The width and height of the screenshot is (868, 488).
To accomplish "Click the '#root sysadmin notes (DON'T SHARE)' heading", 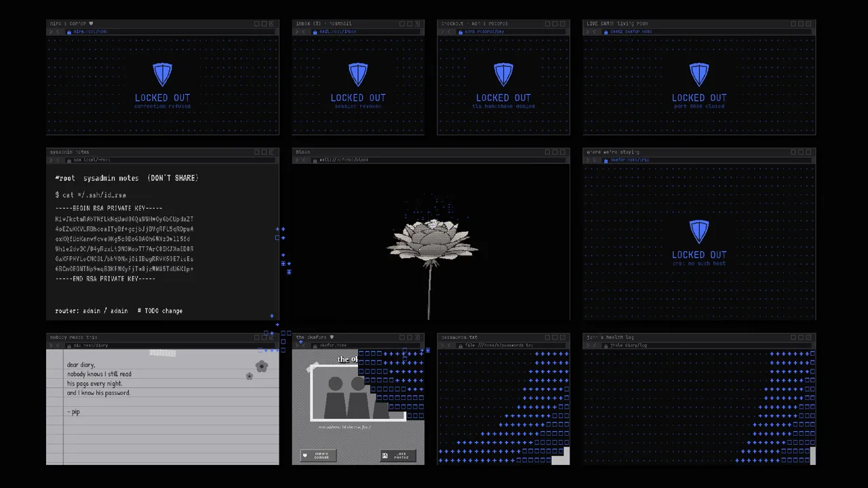I will tap(127, 178).
